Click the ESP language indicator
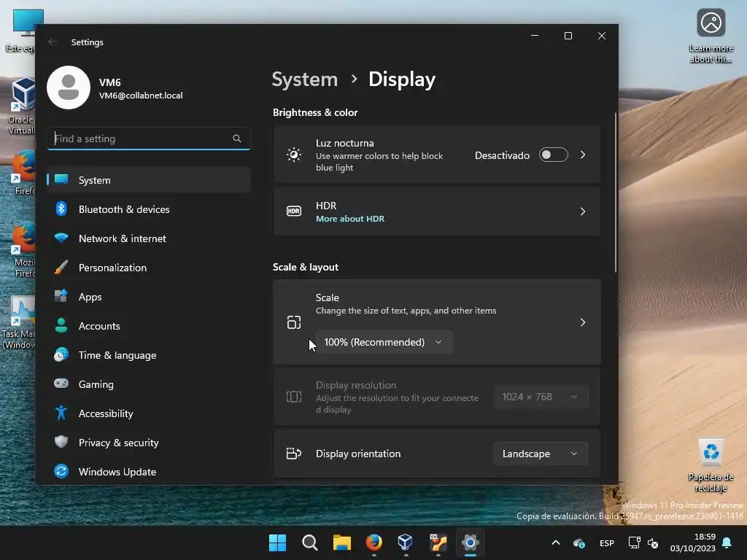The image size is (747, 560). pyautogui.click(x=606, y=542)
